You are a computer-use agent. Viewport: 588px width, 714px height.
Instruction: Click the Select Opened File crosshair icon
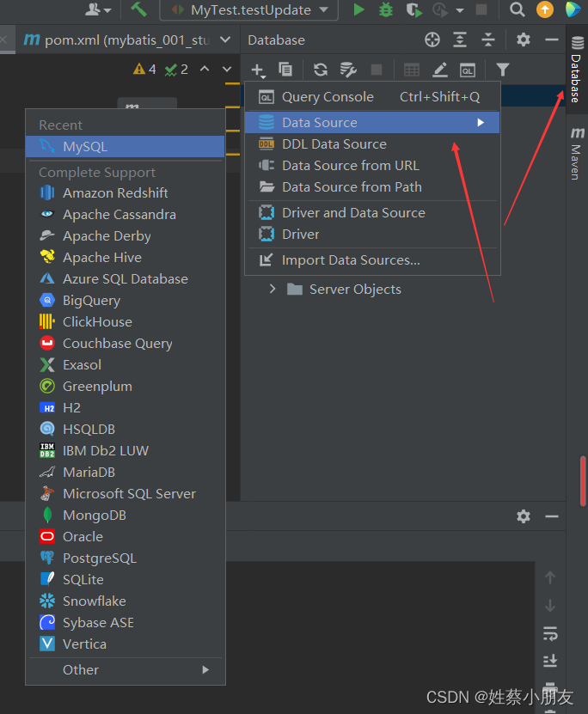click(432, 40)
